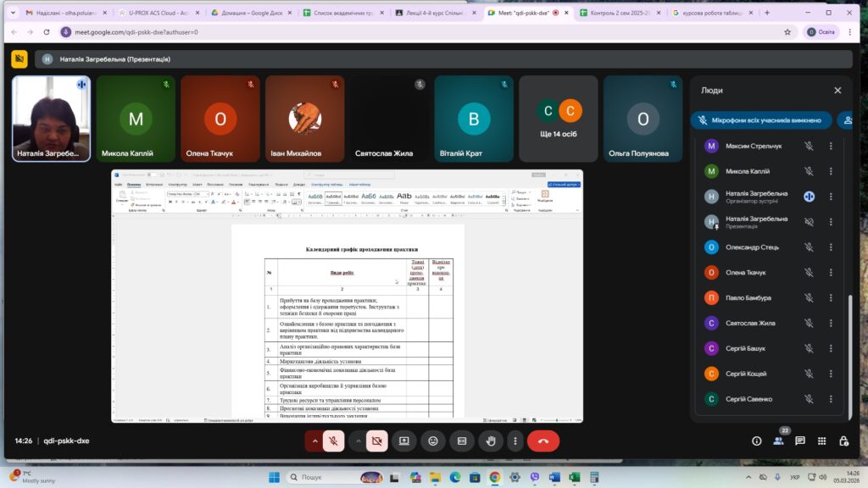Raise your hand in the meeting

pyautogui.click(x=490, y=441)
